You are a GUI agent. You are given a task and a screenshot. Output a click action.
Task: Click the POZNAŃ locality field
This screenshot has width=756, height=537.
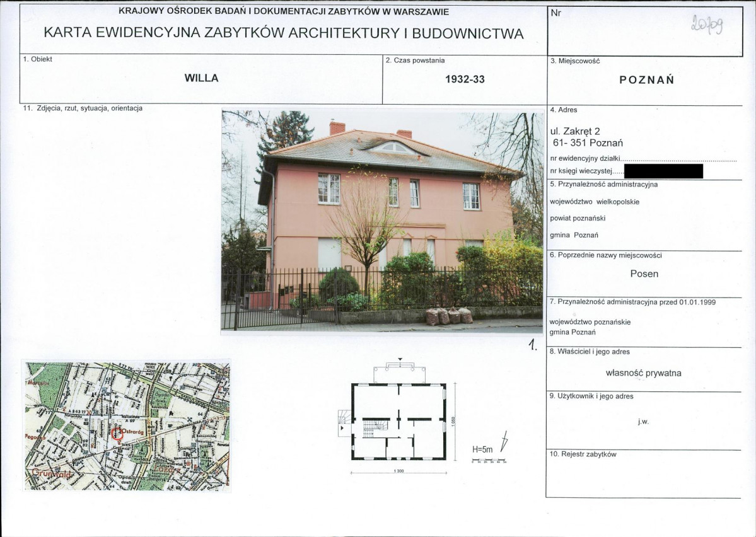pyautogui.click(x=646, y=81)
